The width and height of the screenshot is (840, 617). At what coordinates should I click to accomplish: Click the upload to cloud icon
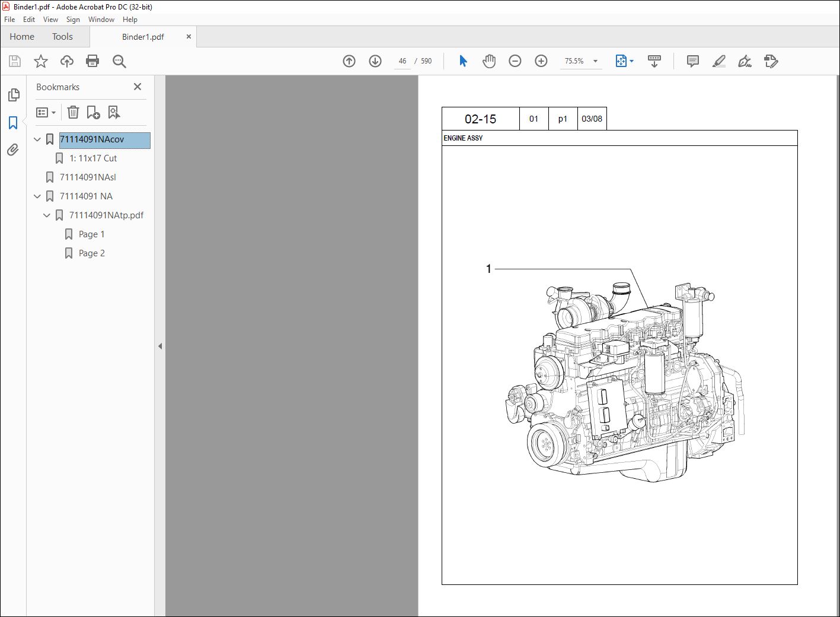click(x=67, y=61)
